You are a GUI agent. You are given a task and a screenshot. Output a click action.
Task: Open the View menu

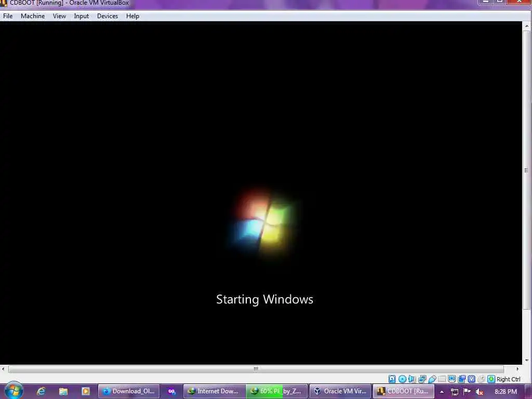pos(59,16)
